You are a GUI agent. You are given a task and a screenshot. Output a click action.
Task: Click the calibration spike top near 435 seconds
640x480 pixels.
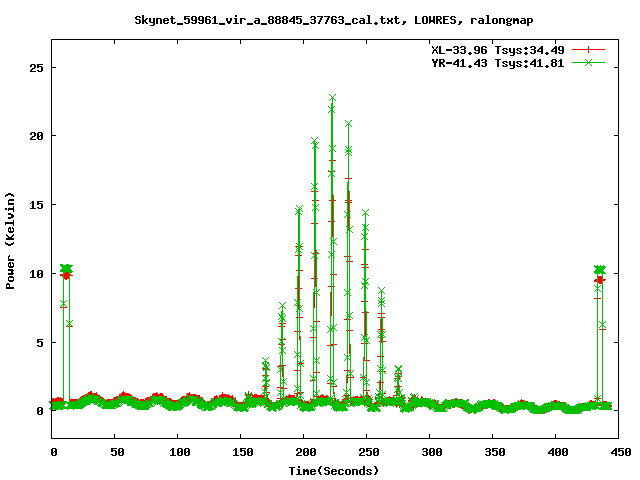click(600, 270)
